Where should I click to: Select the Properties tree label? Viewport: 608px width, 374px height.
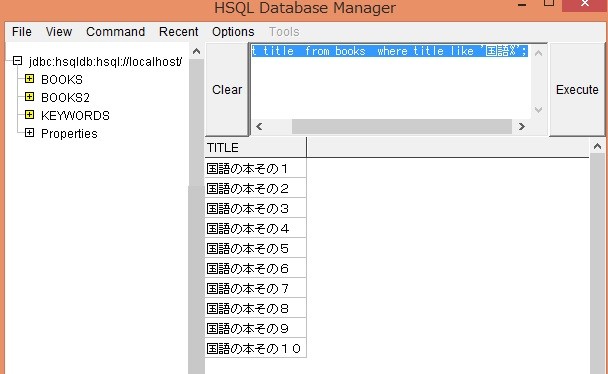click(69, 134)
